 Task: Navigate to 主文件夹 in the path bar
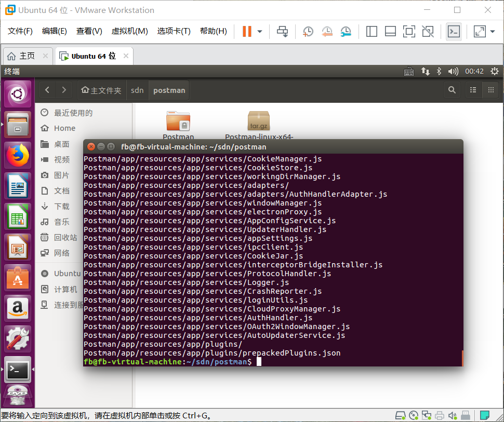101,90
